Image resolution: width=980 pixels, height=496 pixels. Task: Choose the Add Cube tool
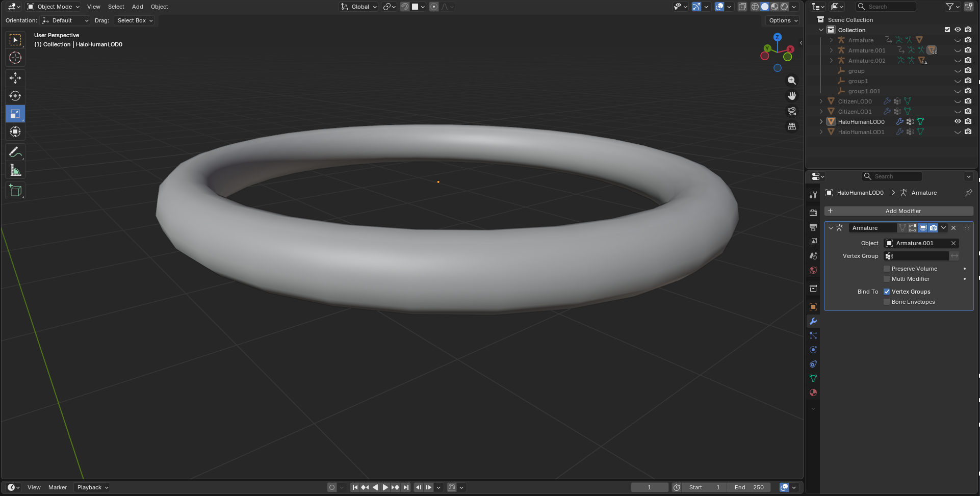coord(15,191)
